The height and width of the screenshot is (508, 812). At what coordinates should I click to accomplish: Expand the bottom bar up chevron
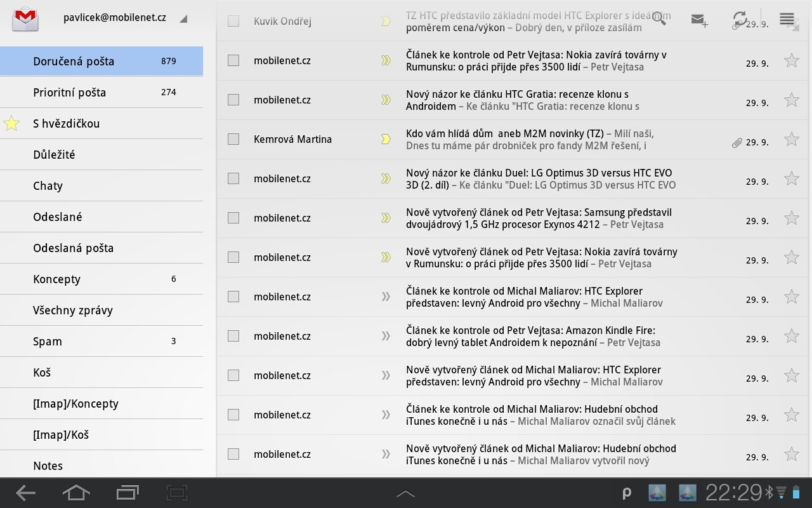[405, 493]
